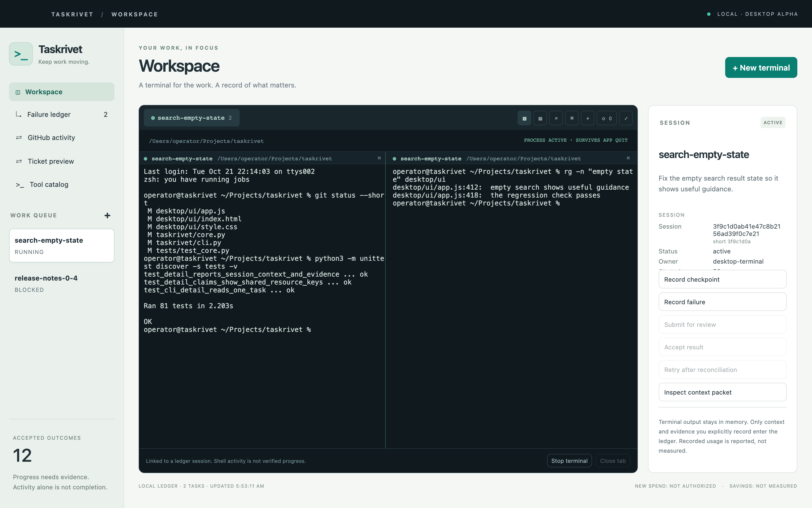This screenshot has height=508, width=812.
Task: Open the Tool catalog
Action: point(62,185)
